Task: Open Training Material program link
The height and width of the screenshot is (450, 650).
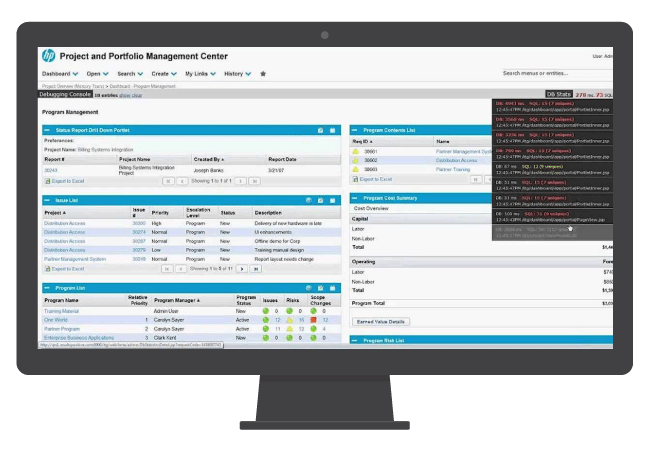Action: [61, 311]
